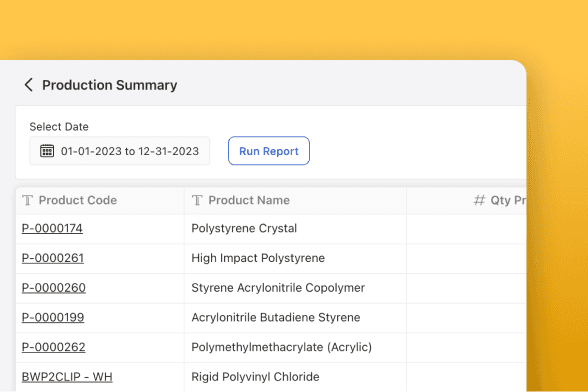588x392 pixels.
Task: Open product code P-0000174 link
Action: (x=52, y=228)
